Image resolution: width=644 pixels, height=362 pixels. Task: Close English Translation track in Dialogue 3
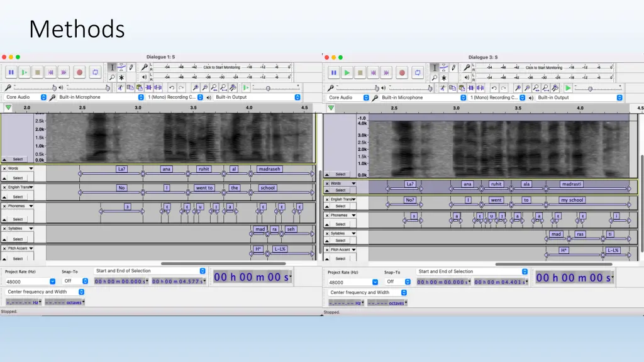click(x=327, y=199)
